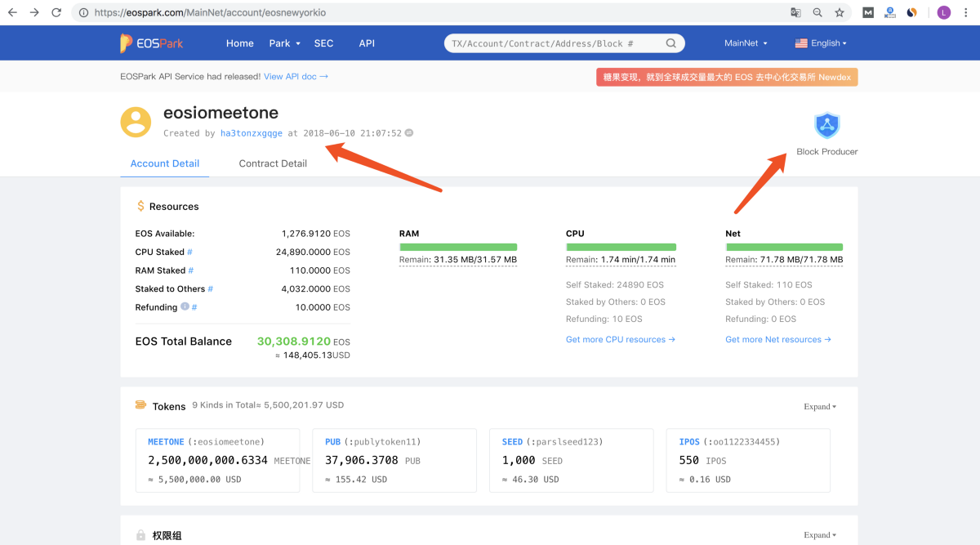Open the purple L profile avatar
Image resolution: width=980 pixels, height=545 pixels.
(943, 13)
